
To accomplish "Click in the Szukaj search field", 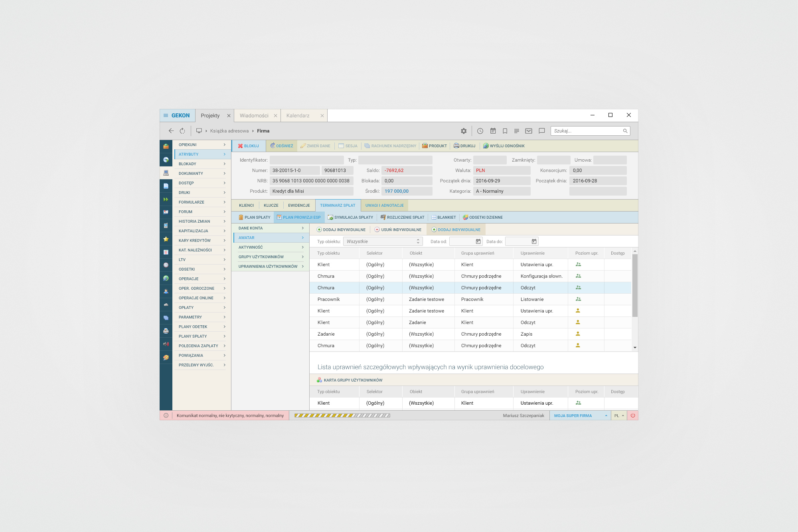I will click(x=587, y=131).
